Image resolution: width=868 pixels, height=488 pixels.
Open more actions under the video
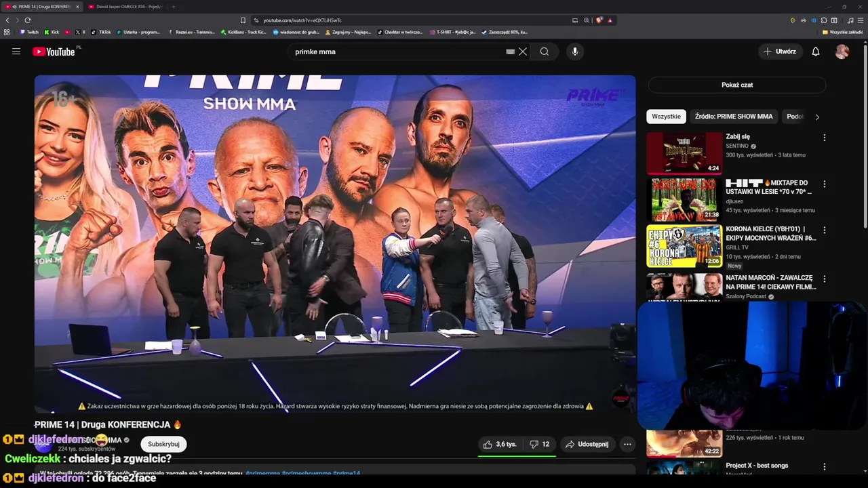click(627, 444)
